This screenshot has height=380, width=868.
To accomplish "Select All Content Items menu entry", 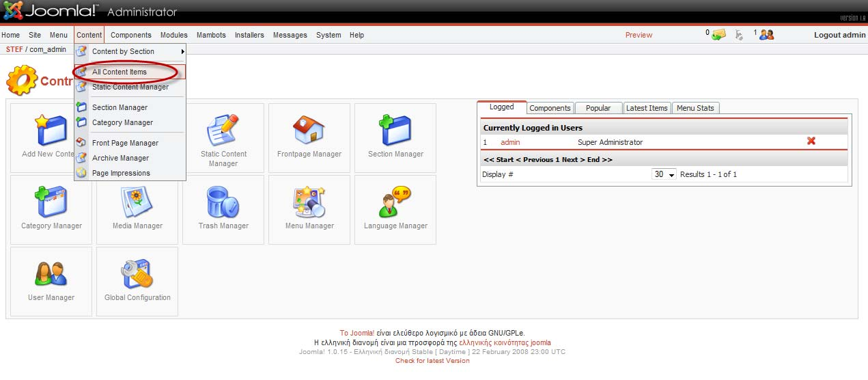I will tap(130, 72).
